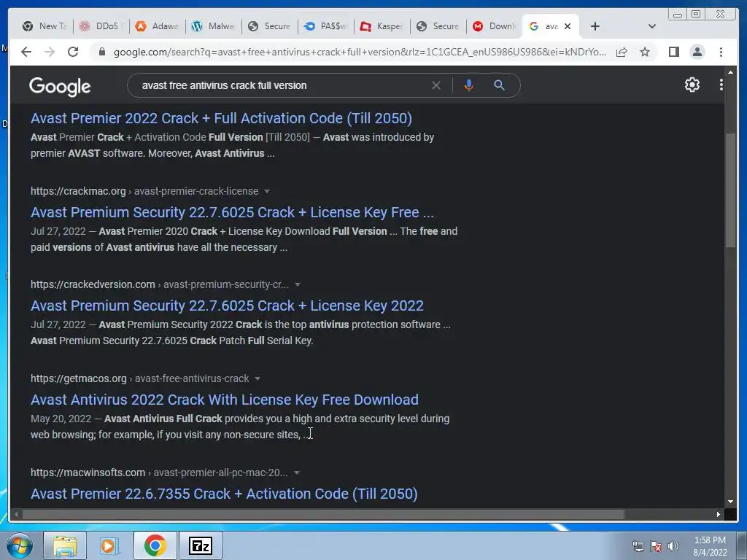The width and height of the screenshot is (747, 560).
Task: Open the Google page vertical dots menu
Action: pyautogui.click(x=721, y=85)
